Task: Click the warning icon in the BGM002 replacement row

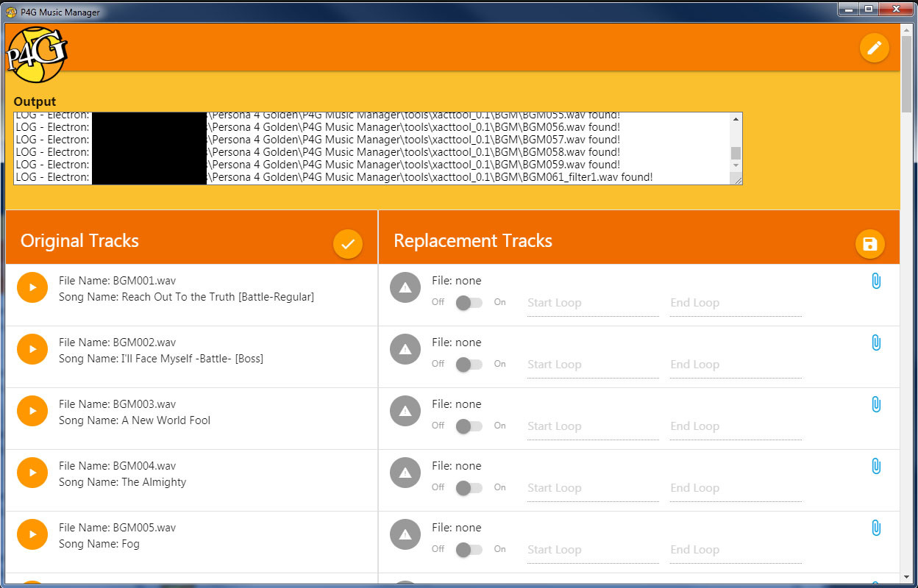Action: (x=405, y=349)
